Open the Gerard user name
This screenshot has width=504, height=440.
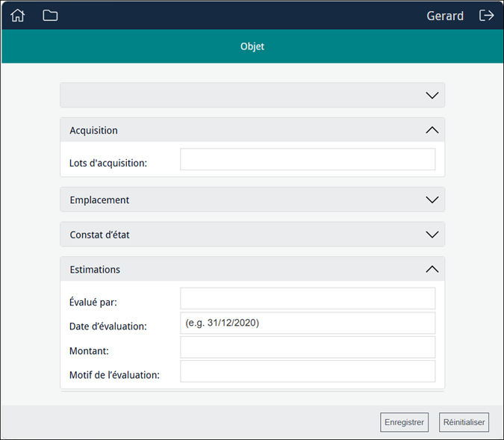[x=445, y=16]
